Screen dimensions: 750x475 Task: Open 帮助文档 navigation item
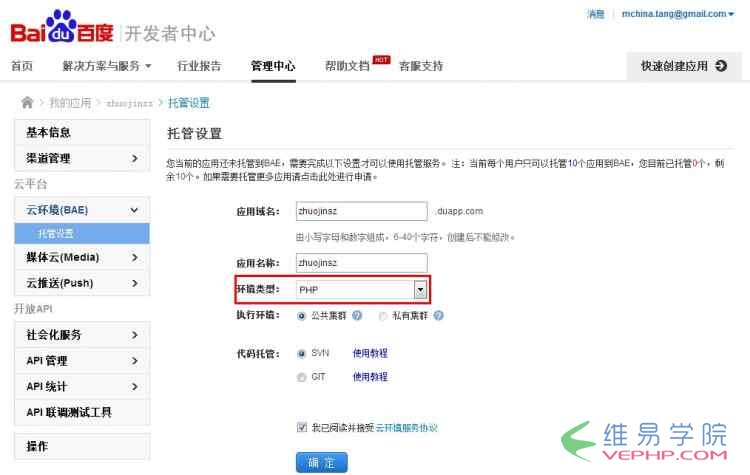tap(347, 66)
